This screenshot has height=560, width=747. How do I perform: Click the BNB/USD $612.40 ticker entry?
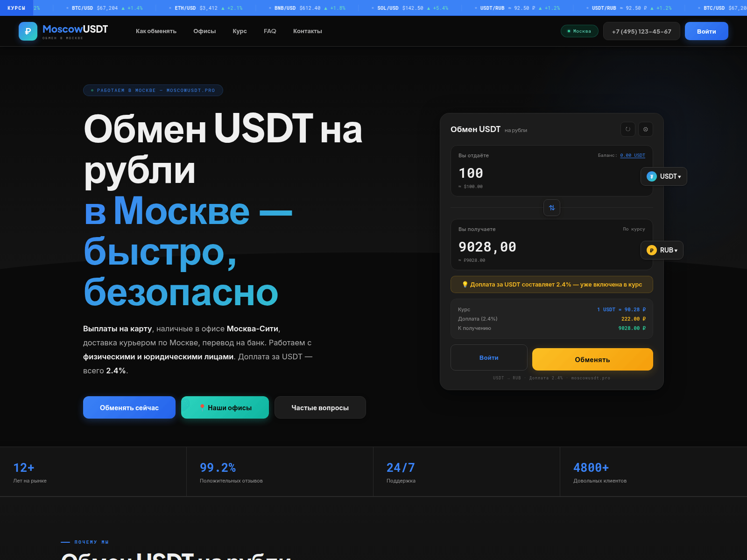pos(307,8)
